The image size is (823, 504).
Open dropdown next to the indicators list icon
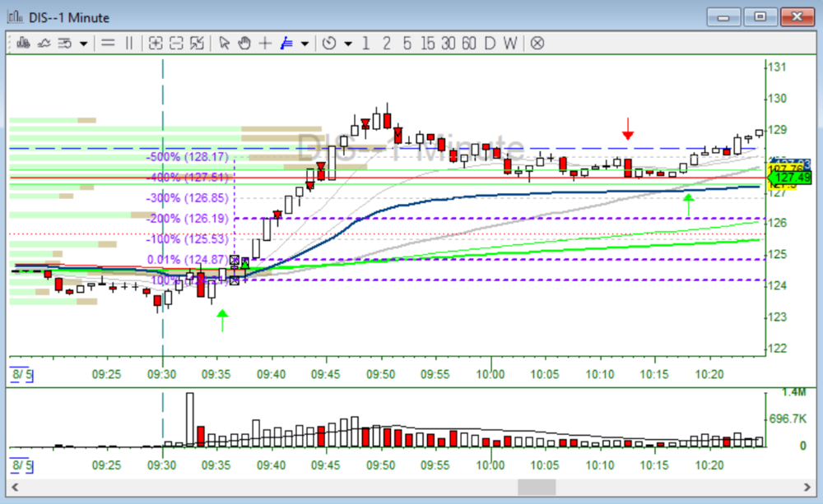point(83,44)
